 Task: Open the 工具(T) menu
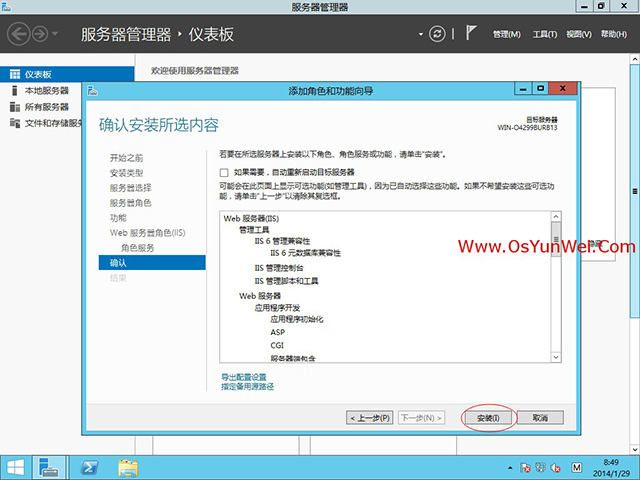point(544,34)
